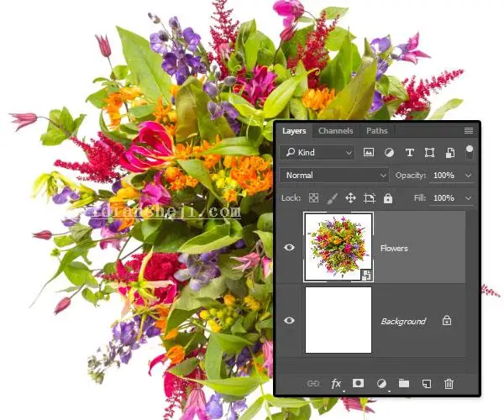The image size is (504, 420).
Task: Filter for shape layers icon
Action: pyautogui.click(x=429, y=152)
